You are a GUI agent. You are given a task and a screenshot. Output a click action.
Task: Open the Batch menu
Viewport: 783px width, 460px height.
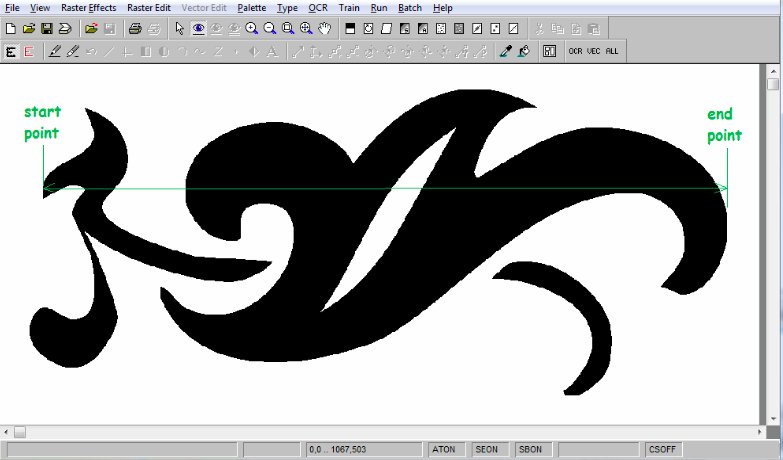pos(410,7)
